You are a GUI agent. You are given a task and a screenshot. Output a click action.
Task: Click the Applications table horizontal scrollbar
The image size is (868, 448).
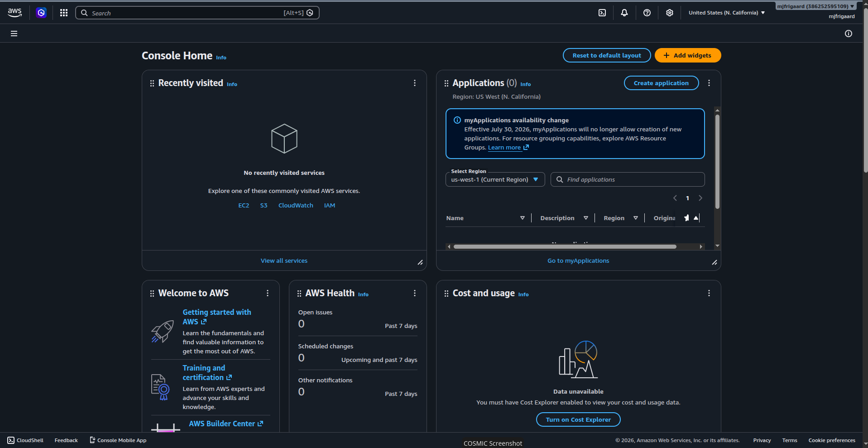565,246
